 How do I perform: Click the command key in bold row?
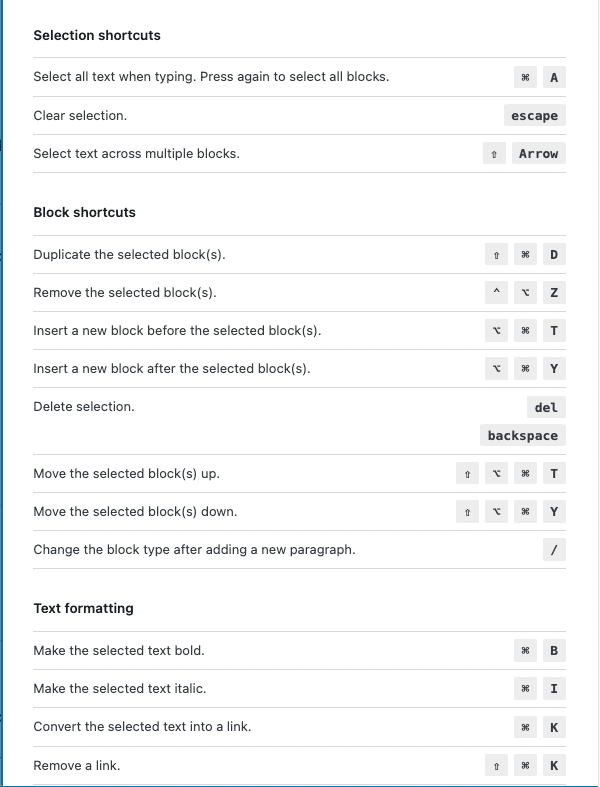click(525, 650)
